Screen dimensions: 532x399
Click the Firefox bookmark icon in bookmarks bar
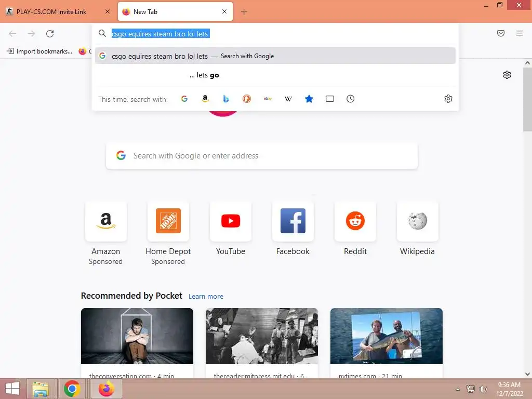point(83,51)
